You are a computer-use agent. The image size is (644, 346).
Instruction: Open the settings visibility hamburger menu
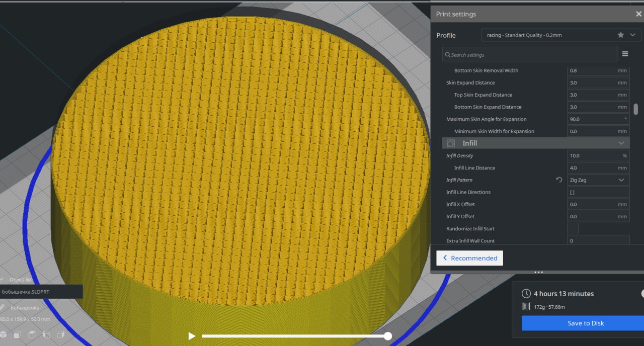click(625, 54)
